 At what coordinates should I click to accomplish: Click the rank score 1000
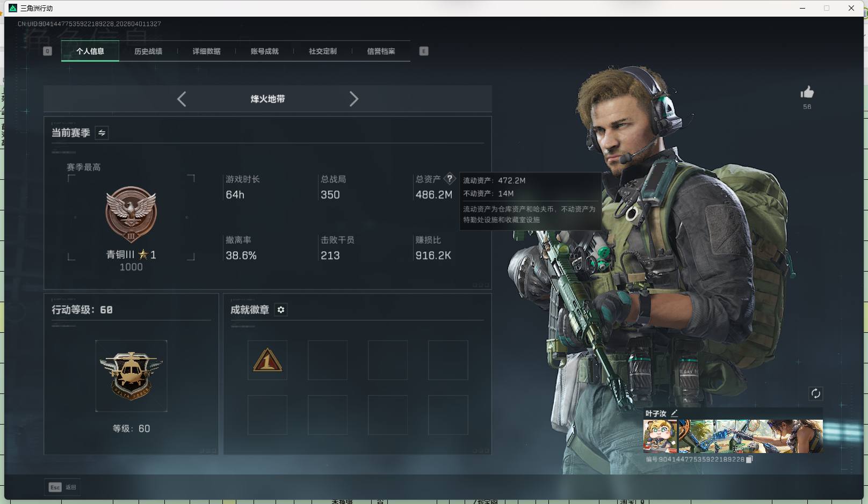pos(131,267)
